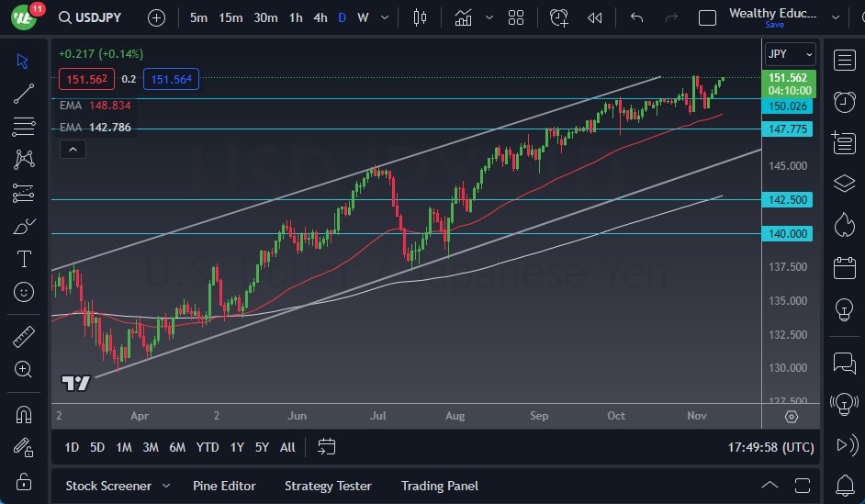Switch to the 4h timeframe
The image size is (865, 504).
(320, 17)
